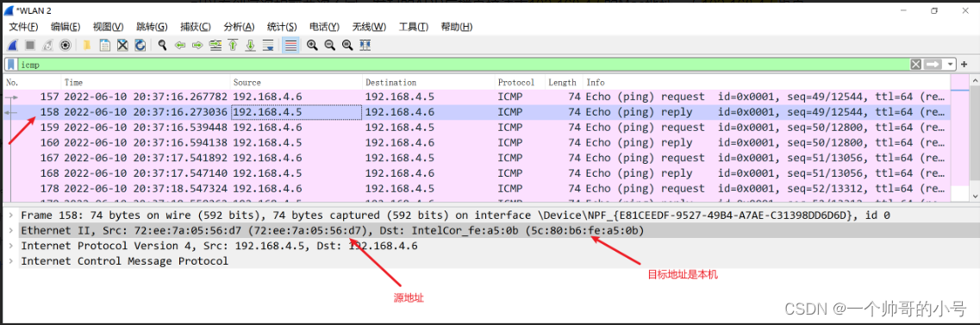Save this capture file

105,45
